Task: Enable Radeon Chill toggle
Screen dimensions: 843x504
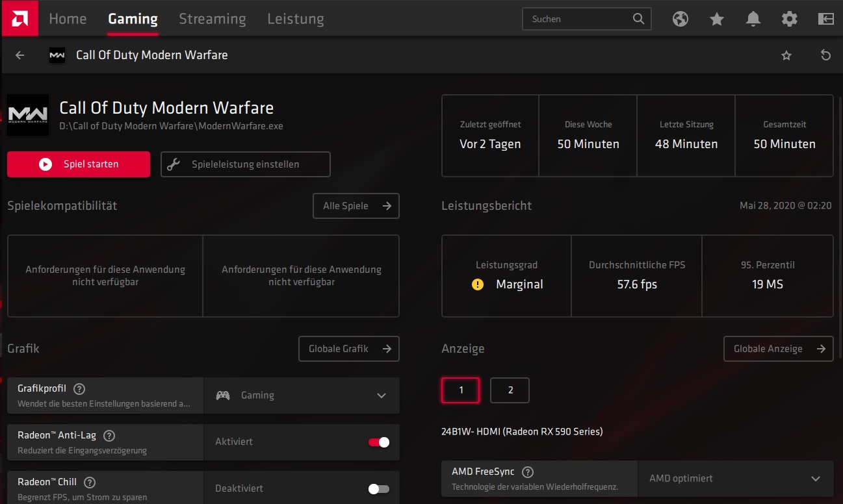Action: [x=379, y=489]
